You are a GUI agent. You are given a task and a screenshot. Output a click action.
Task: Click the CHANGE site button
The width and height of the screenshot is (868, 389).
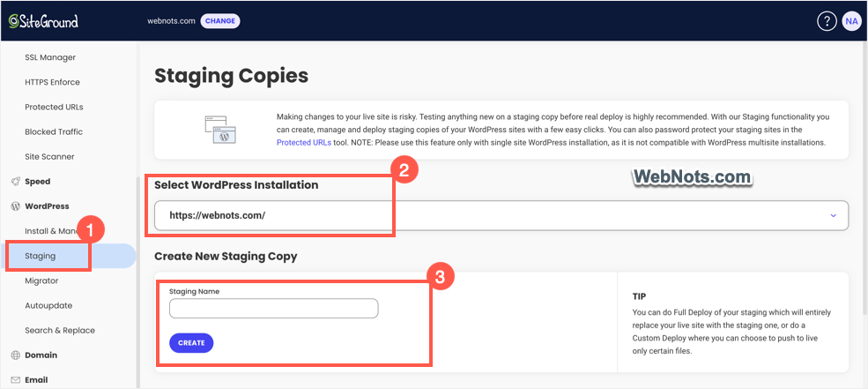(x=220, y=21)
